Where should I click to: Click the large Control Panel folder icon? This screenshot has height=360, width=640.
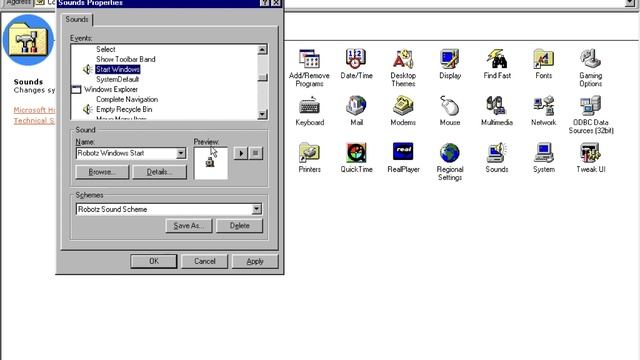[28, 40]
